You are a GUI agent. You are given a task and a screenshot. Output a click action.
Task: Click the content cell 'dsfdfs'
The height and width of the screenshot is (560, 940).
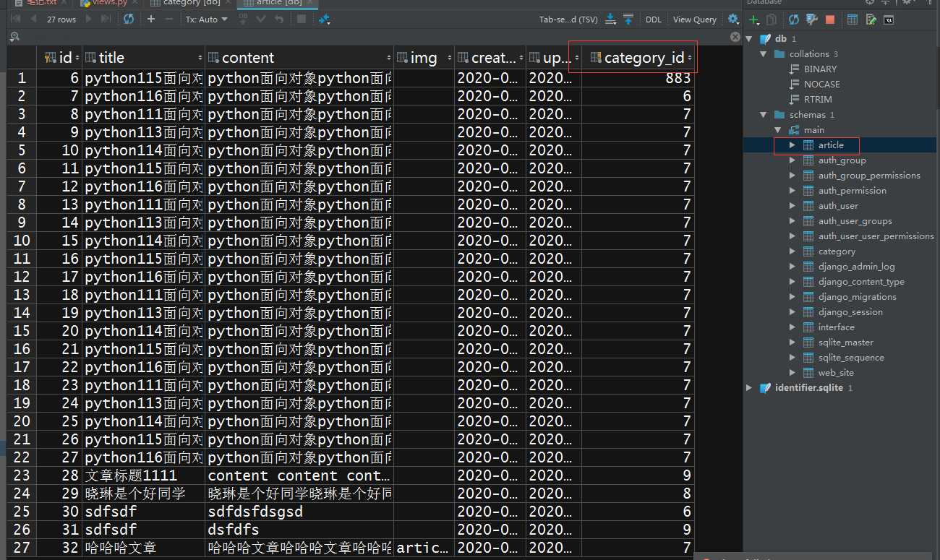(299, 530)
